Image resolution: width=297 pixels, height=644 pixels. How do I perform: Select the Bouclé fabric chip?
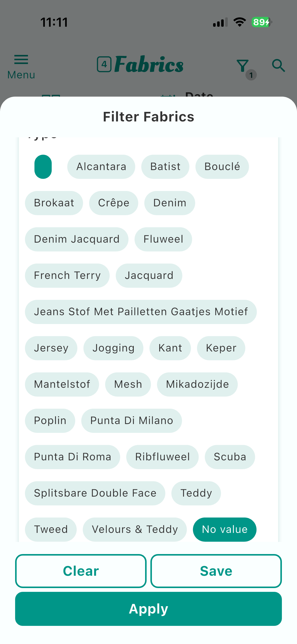point(222,167)
